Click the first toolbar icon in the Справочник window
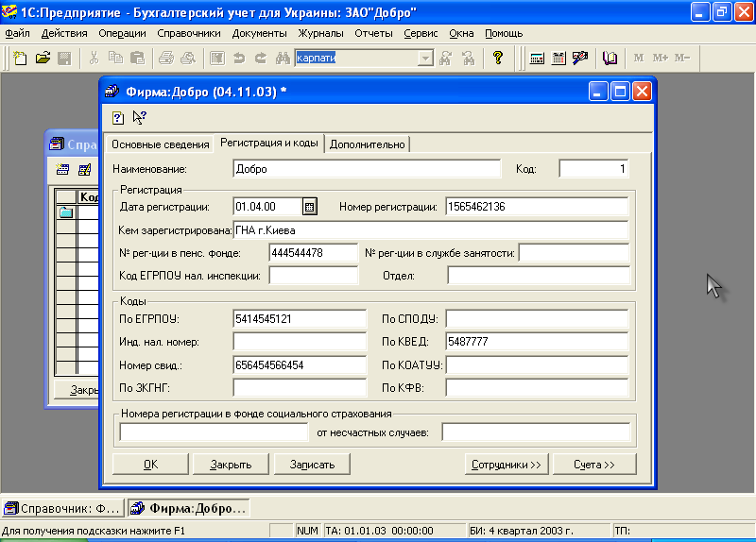This screenshot has width=756, height=542. click(62, 169)
